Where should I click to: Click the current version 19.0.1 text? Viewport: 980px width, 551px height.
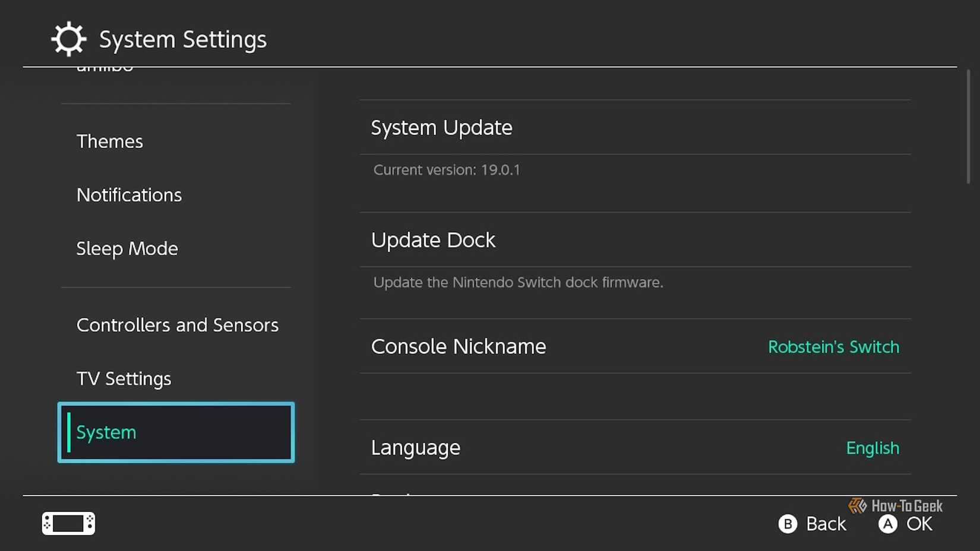(447, 170)
